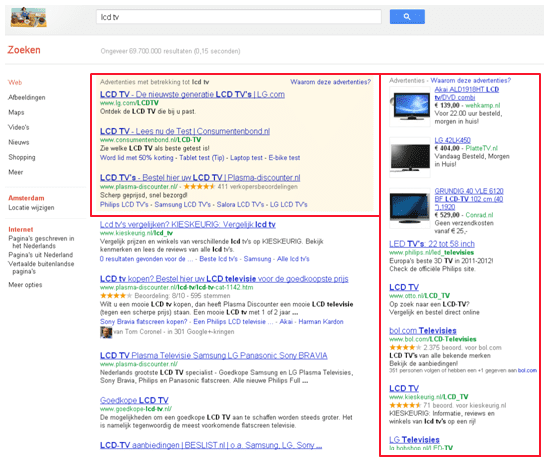Open the GRUNDIG 40 VLE 6120 product link
The image size is (545, 462).
pos(469,199)
